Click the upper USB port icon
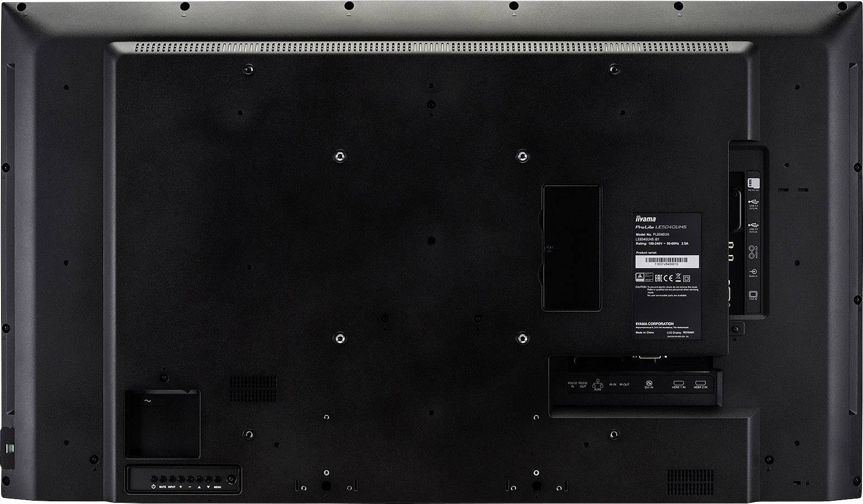 [x=753, y=201]
